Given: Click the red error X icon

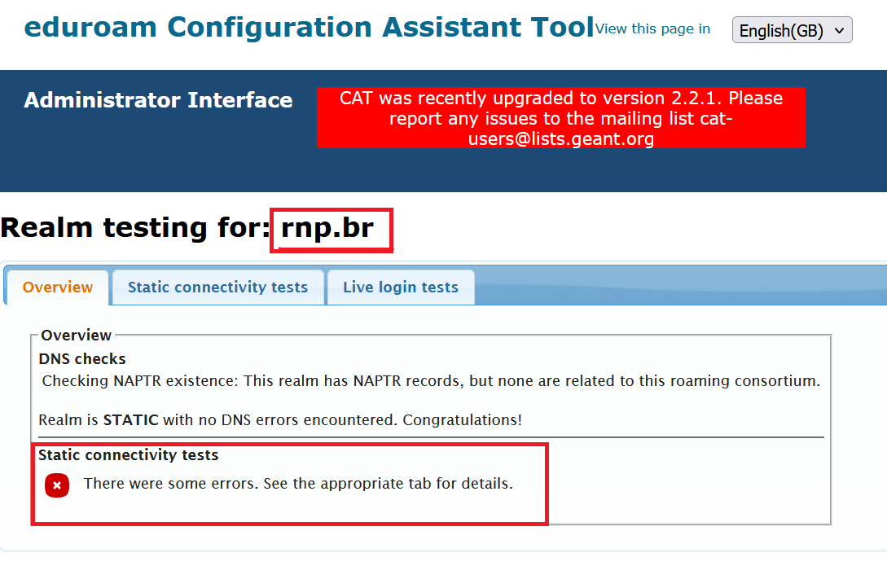Looking at the screenshot, I should 57,485.
